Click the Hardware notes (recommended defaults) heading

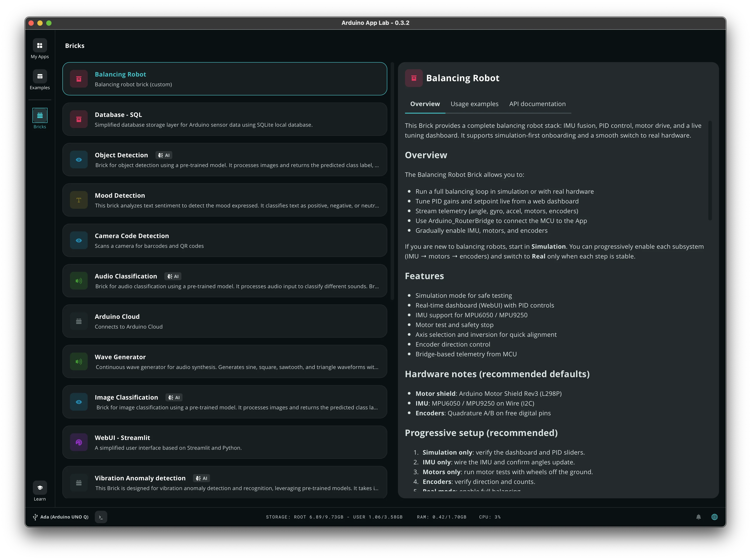(x=497, y=374)
